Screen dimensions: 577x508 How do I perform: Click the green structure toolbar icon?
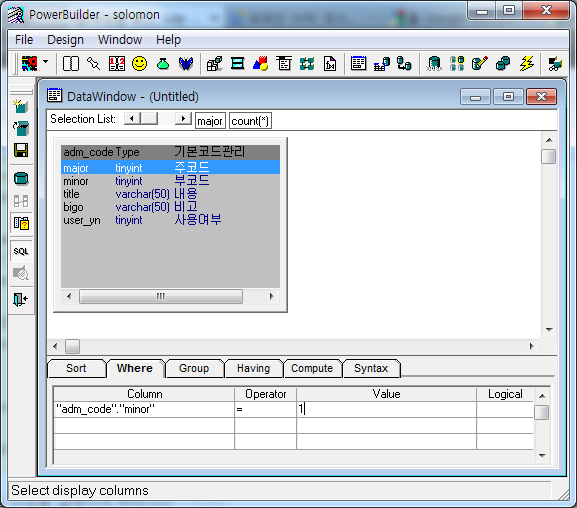307,64
